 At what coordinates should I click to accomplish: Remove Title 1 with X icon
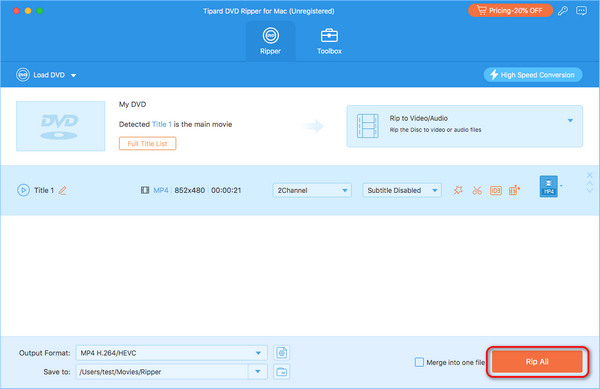(589, 175)
